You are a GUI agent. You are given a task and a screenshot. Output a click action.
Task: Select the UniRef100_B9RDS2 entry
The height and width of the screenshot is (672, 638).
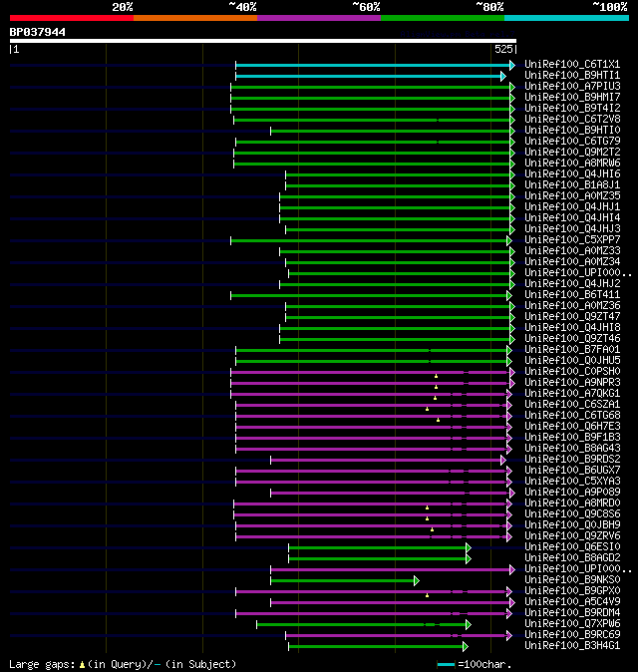572,459
